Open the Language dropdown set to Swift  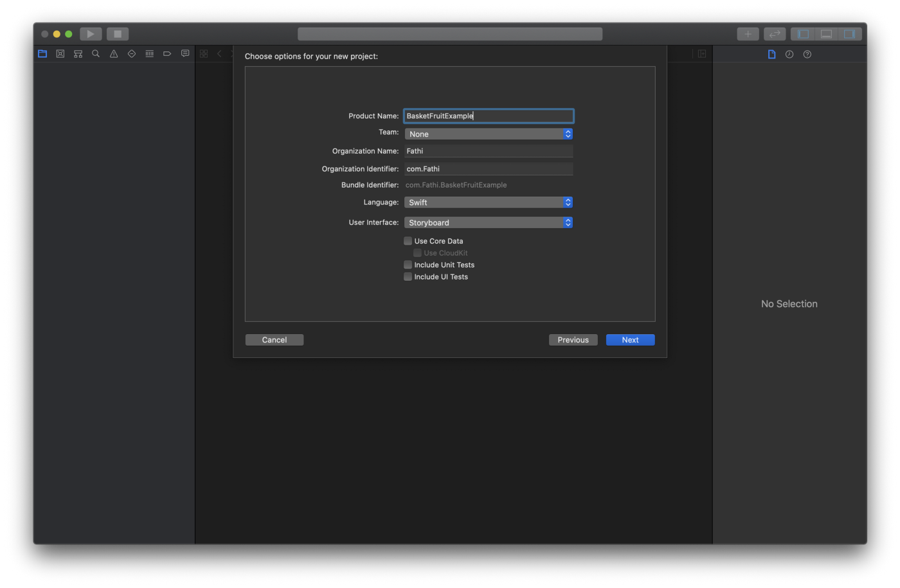489,202
